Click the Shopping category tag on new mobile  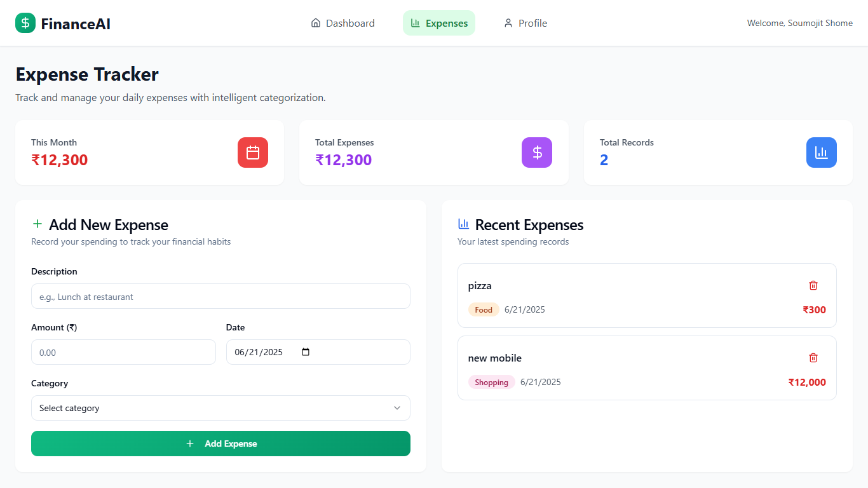[492, 382]
